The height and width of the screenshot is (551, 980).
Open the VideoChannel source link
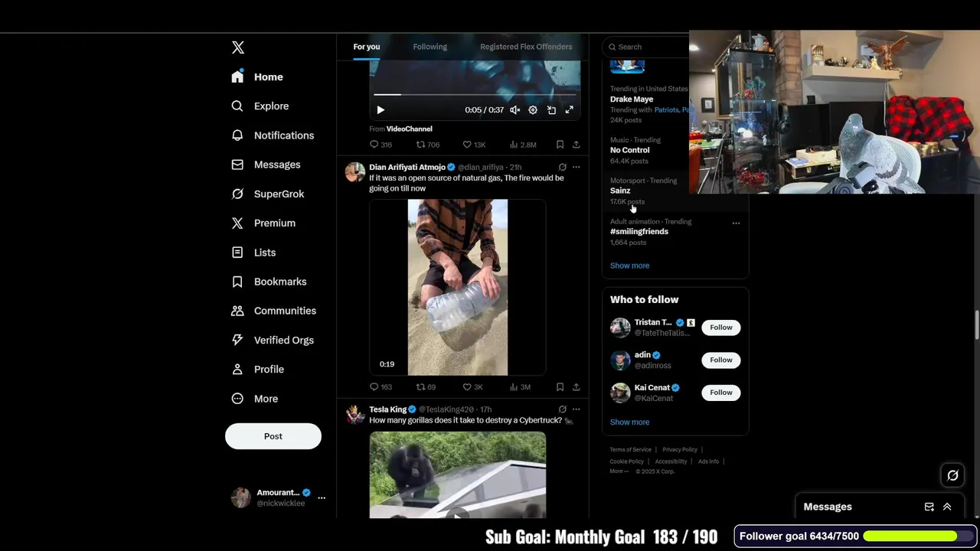[x=409, y=129]
